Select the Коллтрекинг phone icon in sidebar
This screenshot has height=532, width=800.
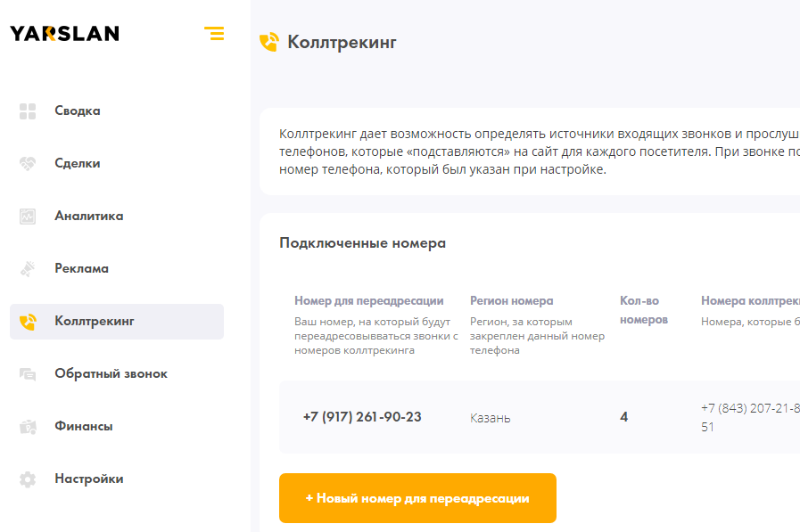coord(28,321)
